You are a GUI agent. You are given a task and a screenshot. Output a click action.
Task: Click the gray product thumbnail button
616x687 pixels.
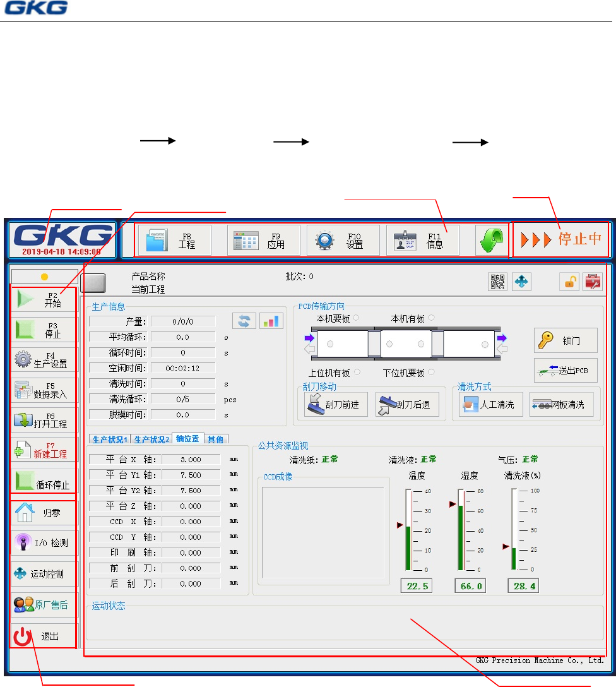tap(93, 283)
